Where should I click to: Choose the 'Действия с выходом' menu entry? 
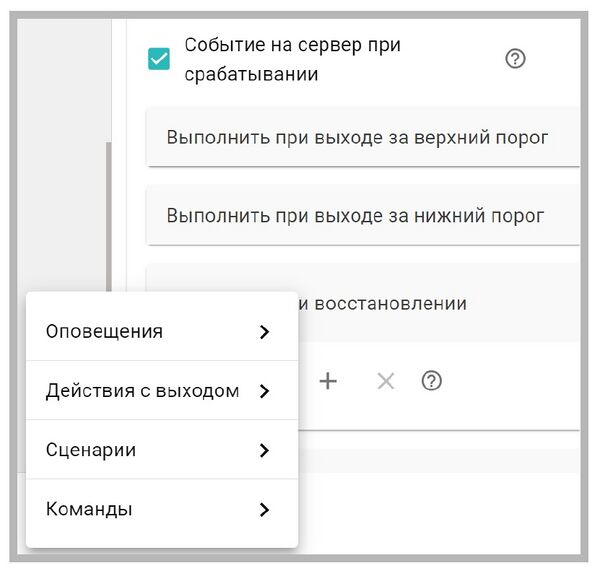point(142,391)
